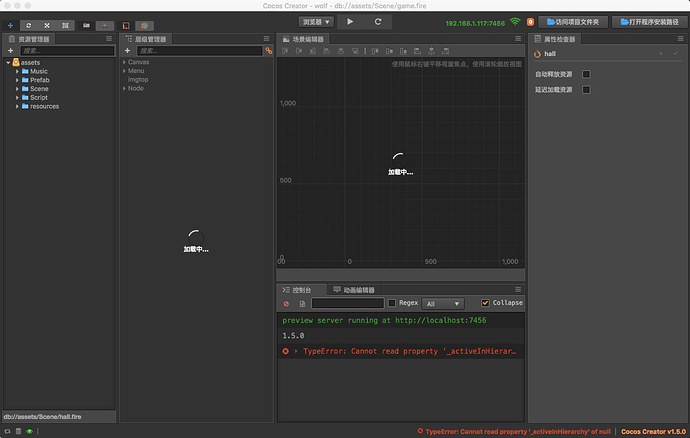Distribute nodes by vertical centers
Image resolution: width=690 pixels, height=438 pixels.
(x=389, y=51)
